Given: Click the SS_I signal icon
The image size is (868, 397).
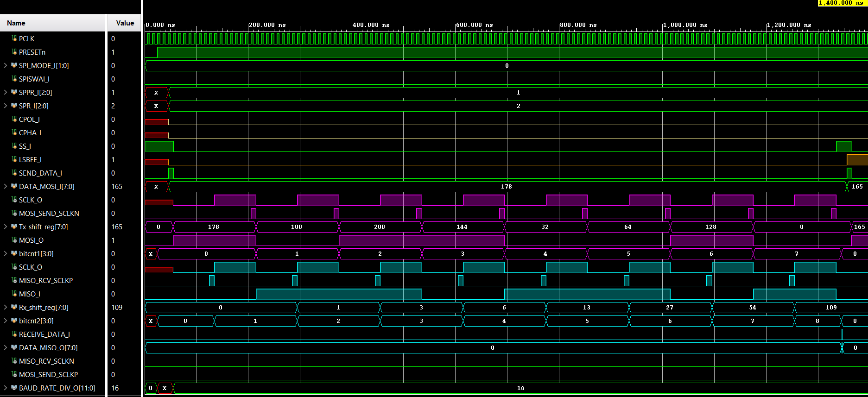Looking at the screenshot, I should pos(14,146).
